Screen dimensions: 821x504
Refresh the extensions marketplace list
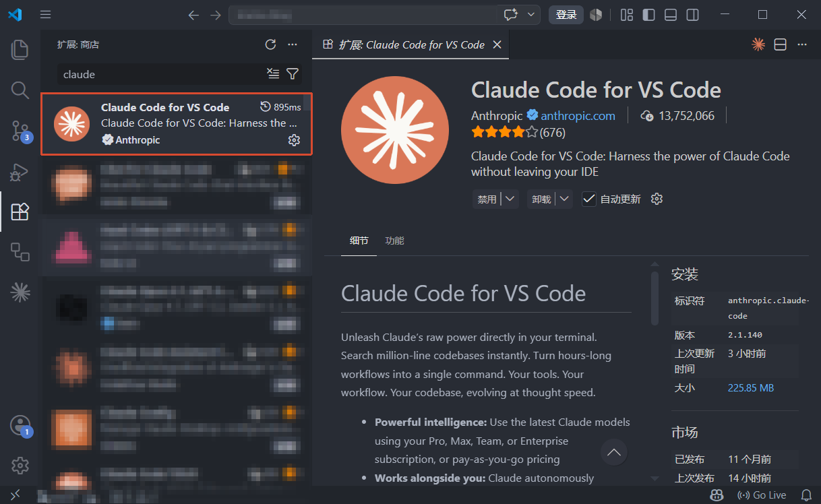click(270, 44)
